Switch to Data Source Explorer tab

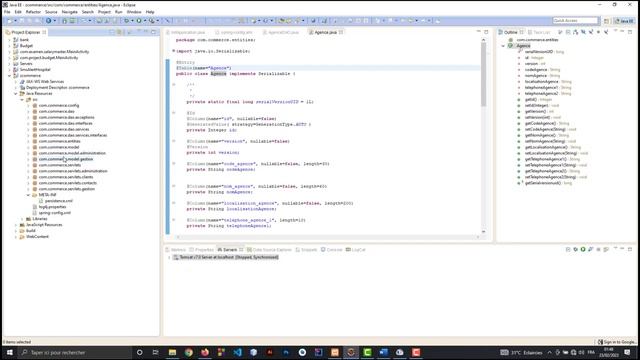(269, 249)
